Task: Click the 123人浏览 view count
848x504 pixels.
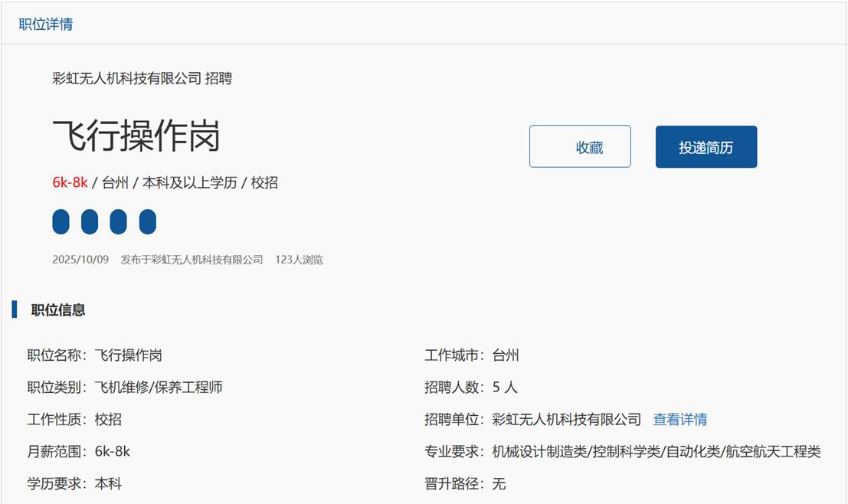Action: click(x=299, y=260)
